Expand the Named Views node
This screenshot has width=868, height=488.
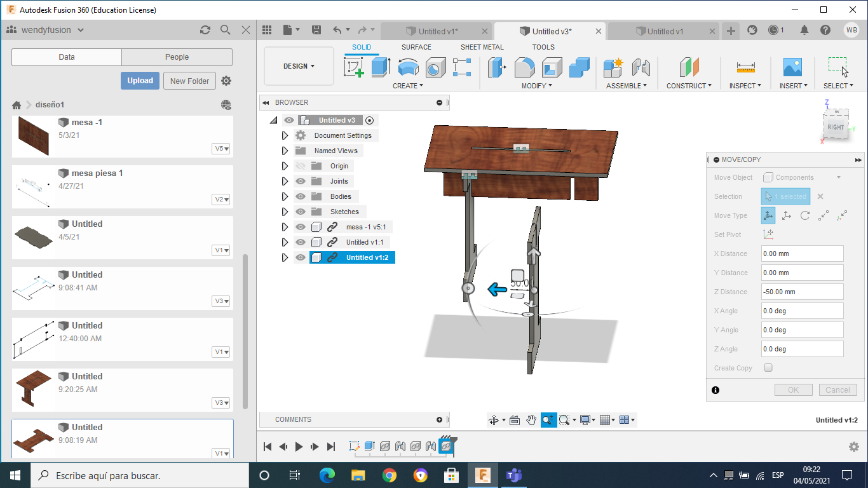click(285, 151)
